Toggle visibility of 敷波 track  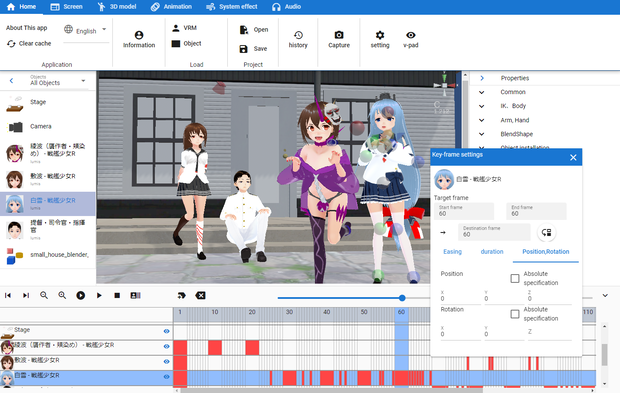point(166,361)
